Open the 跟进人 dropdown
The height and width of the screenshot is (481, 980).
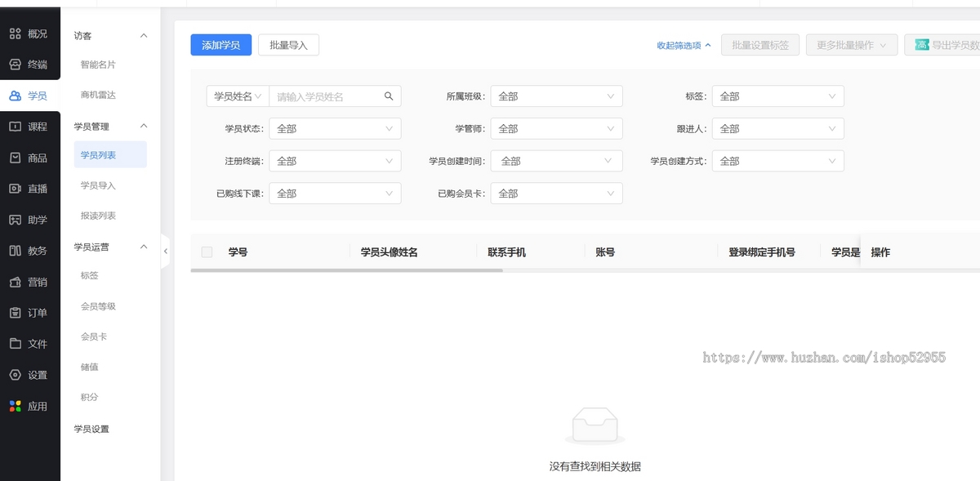pos(777,129)
